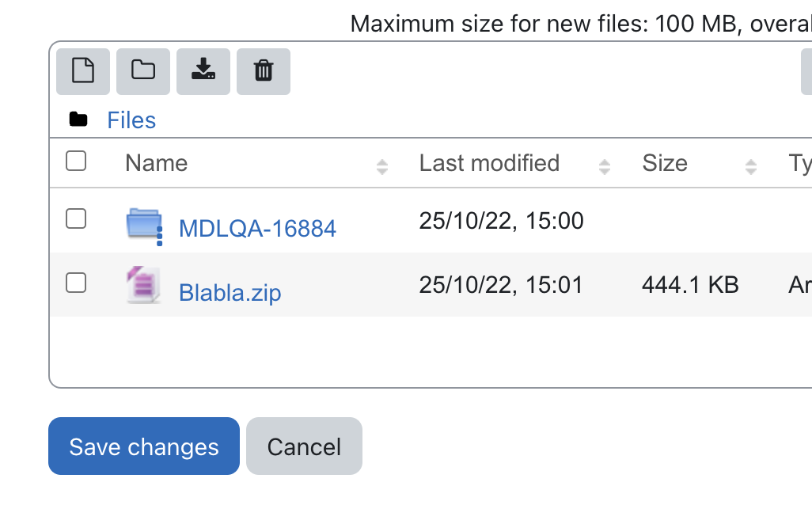
Task: Click the Name column header
Action: pyautogui.click(x=157, y=163)
